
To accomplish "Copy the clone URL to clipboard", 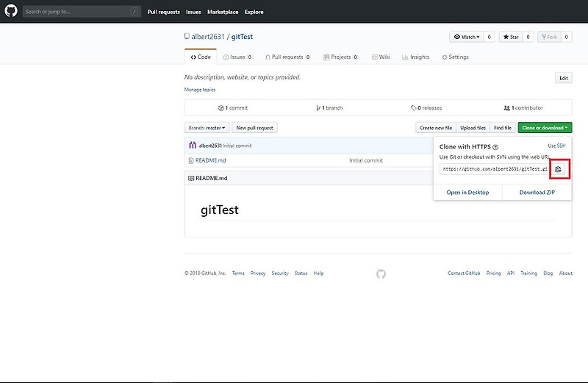I will coord(559,169).
